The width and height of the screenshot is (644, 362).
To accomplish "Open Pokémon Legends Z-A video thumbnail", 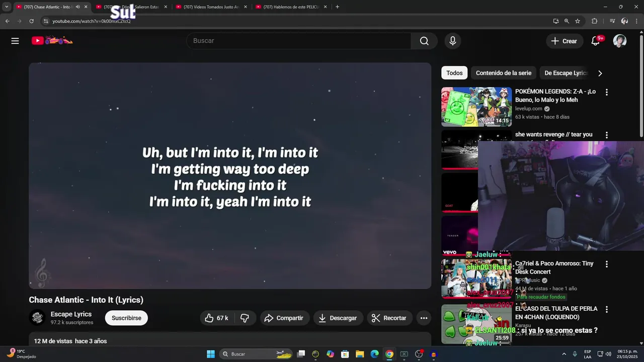I will 476,107.
